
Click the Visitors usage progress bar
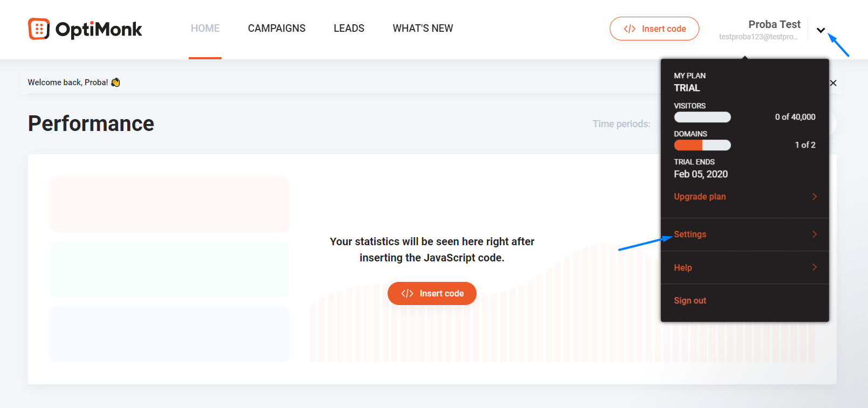702,117
